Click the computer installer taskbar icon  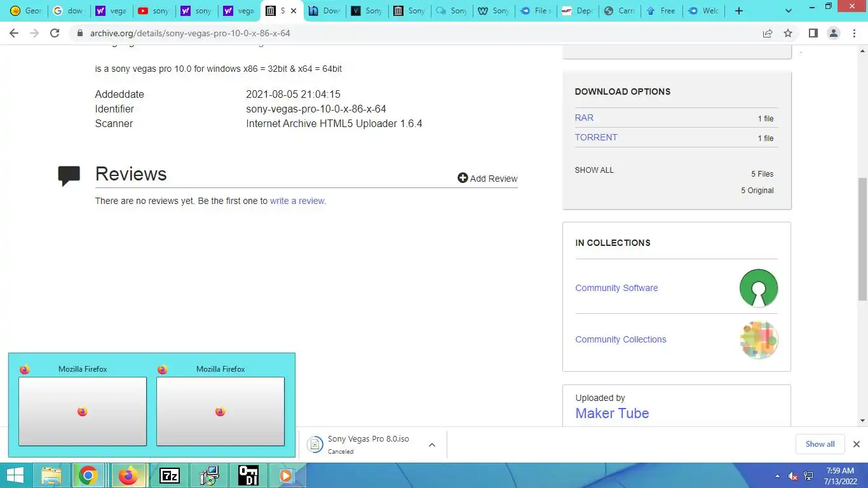pyautogui.click(x=209, y=475)
